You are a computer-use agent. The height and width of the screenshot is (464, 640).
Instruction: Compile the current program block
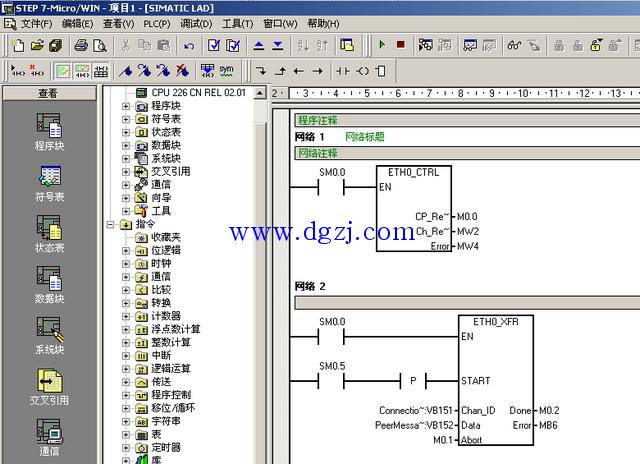point(214,45)
